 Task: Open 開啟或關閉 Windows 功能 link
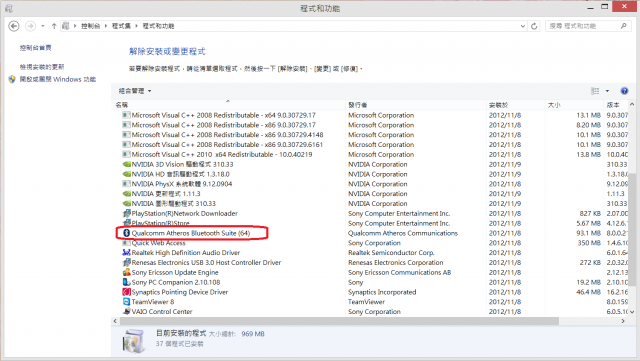(x=58, y=79)
